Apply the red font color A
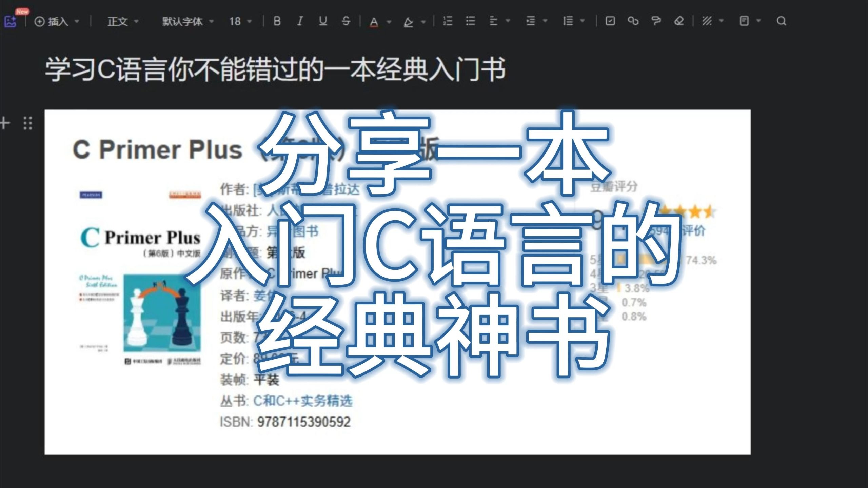868x488 pixels. point(374,22)
